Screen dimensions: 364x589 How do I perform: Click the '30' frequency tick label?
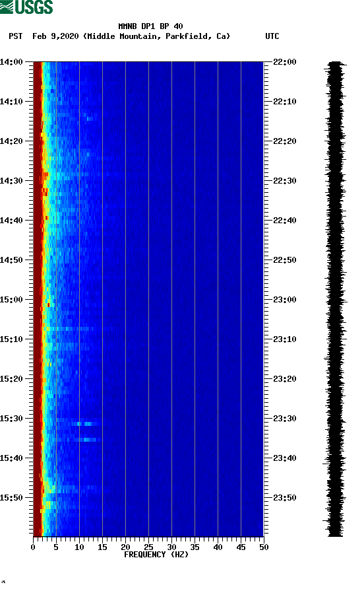(x=172, y=547)
